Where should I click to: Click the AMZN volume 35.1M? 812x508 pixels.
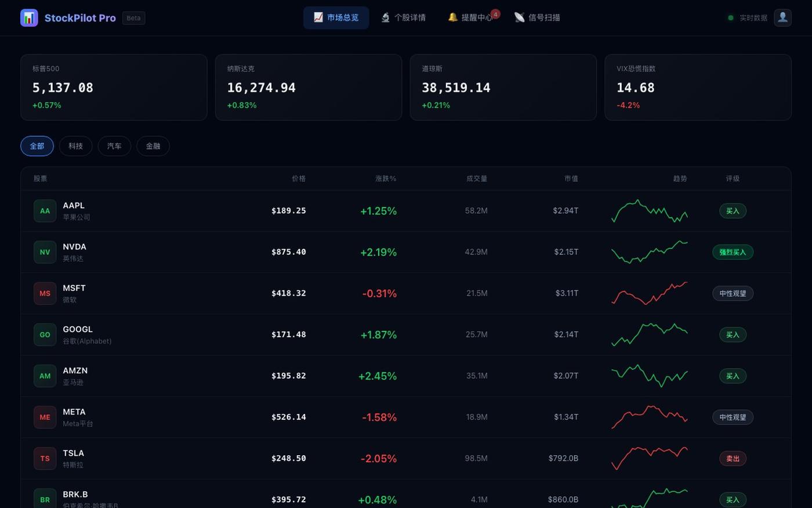pyautogui.click(x=477, y=376)
